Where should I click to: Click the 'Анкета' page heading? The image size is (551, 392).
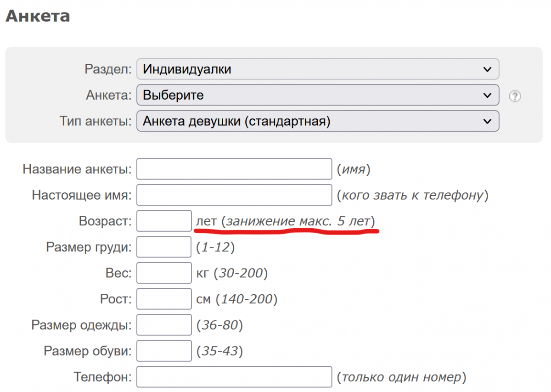[x=37, y=16]
